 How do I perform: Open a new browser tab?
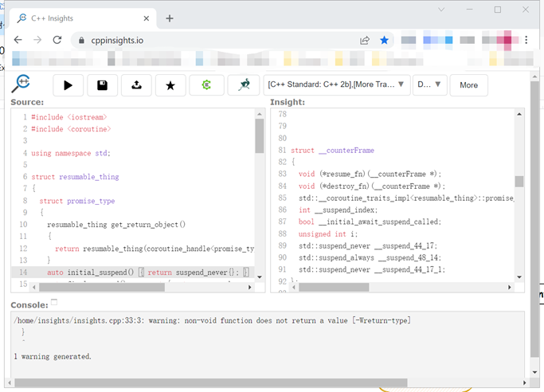[170, 18]
